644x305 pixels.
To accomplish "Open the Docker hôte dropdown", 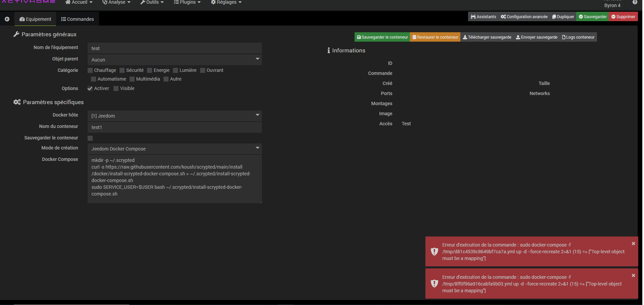I will [x=175, y=116].
